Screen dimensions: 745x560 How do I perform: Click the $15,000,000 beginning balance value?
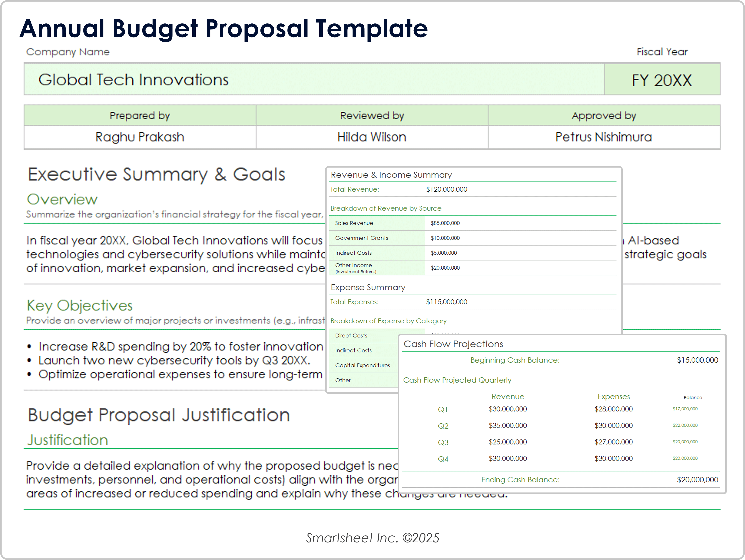pos(697,360)
